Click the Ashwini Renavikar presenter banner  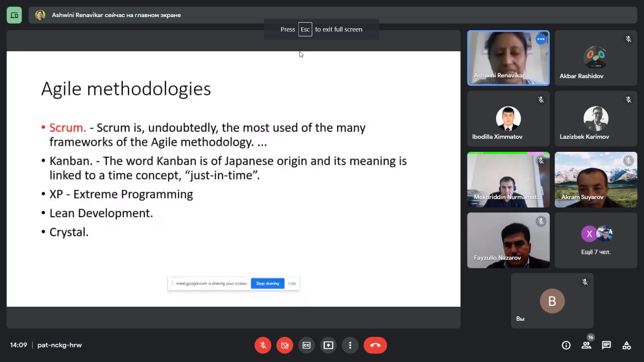click(116, 15)
